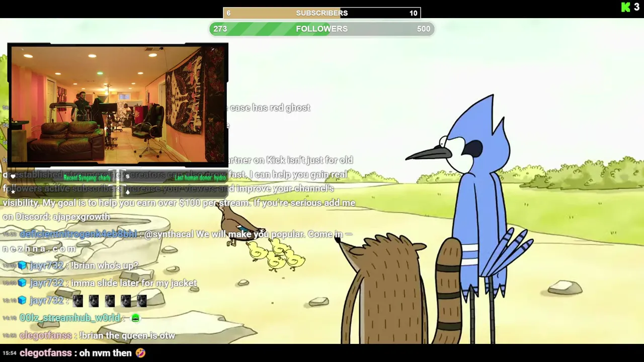Click follower count "273"
644x362 pixels.
(220, 29)
